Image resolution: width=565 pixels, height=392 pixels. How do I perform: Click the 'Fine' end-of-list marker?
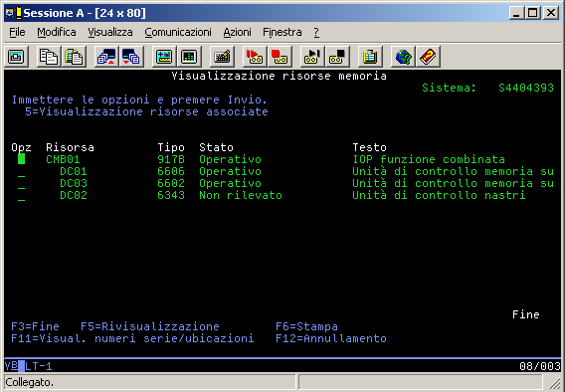pyautogui.click(x=526, y=314)
